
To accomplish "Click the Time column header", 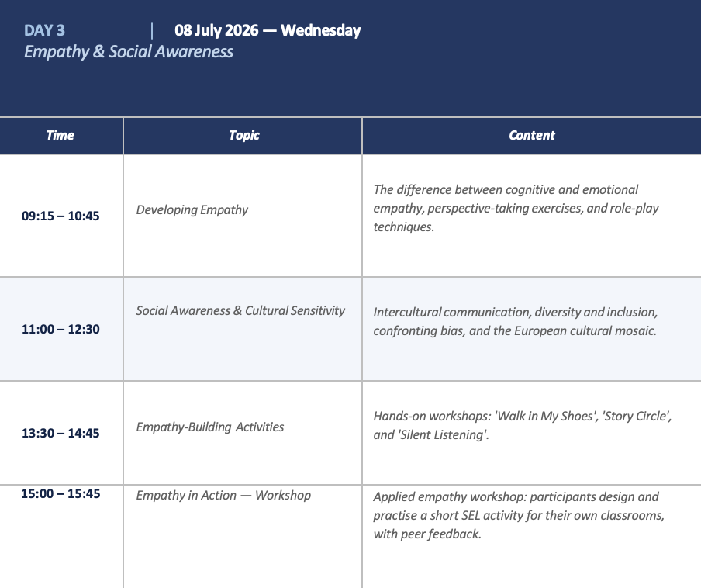I will coord(60,135).
